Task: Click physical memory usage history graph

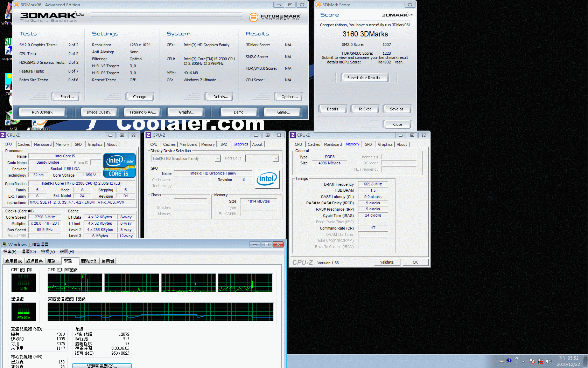Action: 160,312
